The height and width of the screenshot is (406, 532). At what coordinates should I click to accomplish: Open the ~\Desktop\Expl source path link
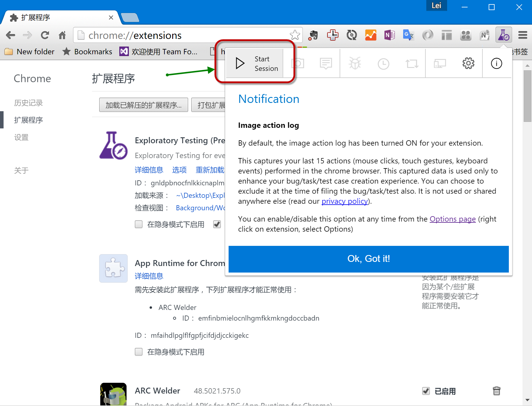(200, 195)
